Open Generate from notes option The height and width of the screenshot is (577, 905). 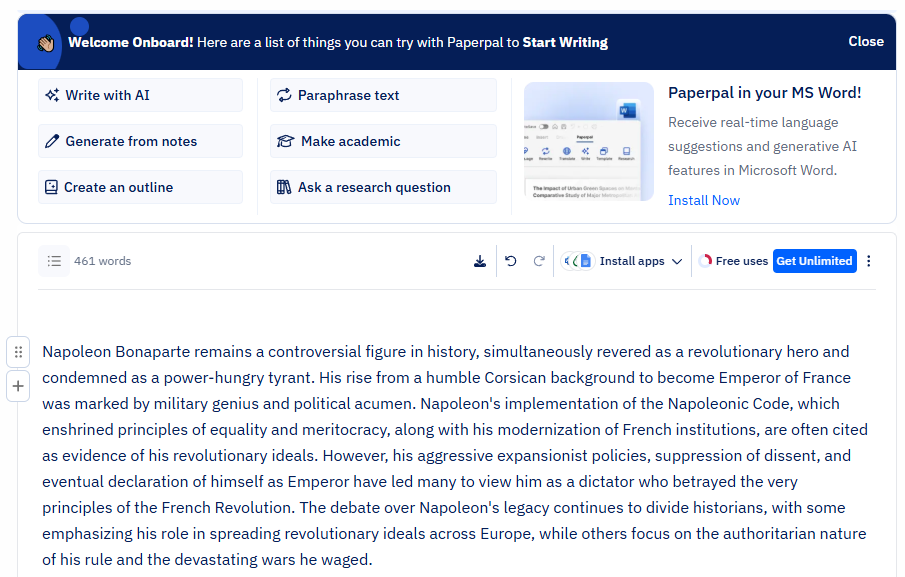tap(140, 141)
